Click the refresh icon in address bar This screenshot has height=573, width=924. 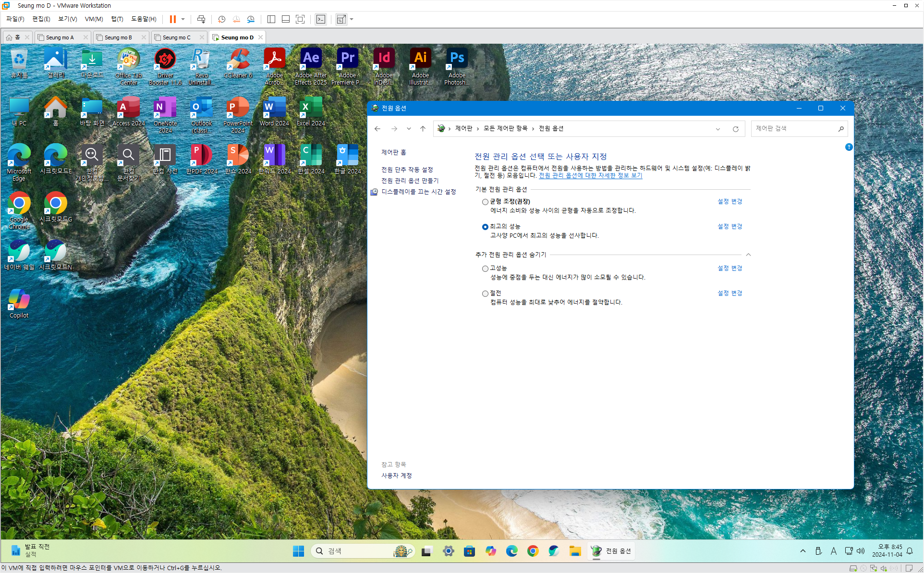tap(735, 129)
